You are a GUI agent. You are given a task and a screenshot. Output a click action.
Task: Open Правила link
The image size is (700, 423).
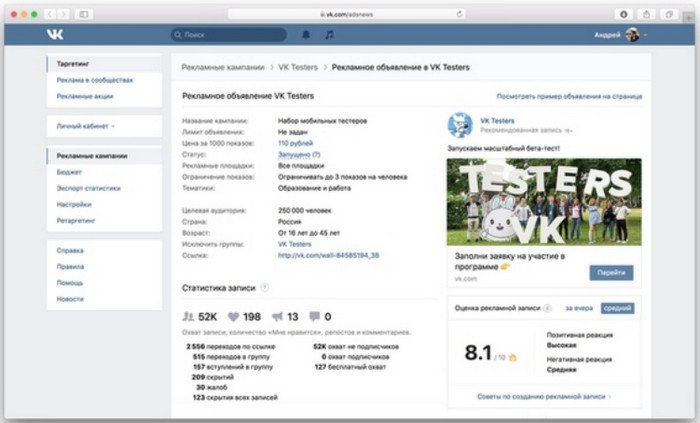(70, 266)
